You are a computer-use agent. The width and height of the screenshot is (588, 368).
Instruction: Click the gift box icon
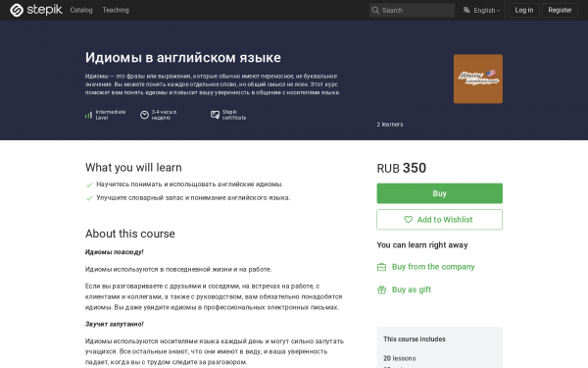point(381,289)
